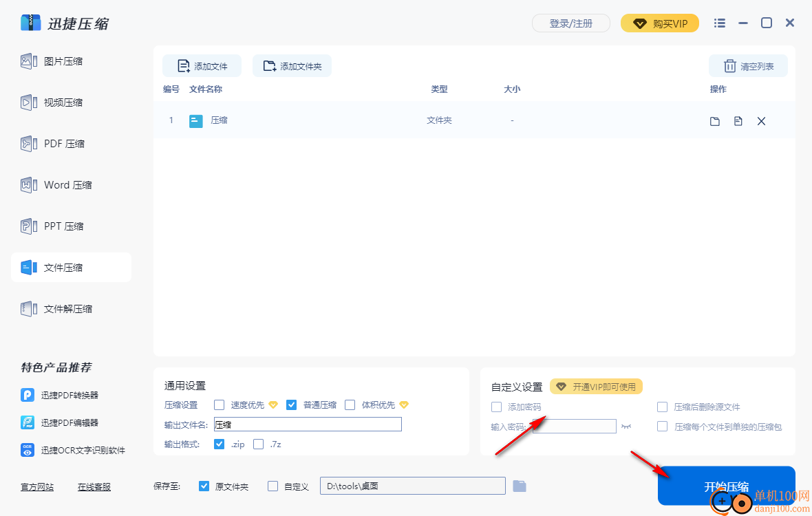Select the 文件夹 type cell
The image size is (812, 516).
click(x=439, y=120)
